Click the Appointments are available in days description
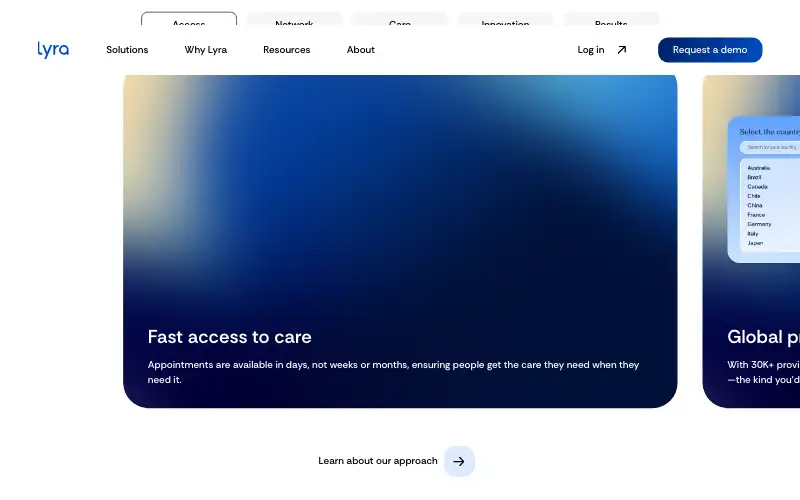The height and width of the screenshot is (500, 800). coord(393,372)
